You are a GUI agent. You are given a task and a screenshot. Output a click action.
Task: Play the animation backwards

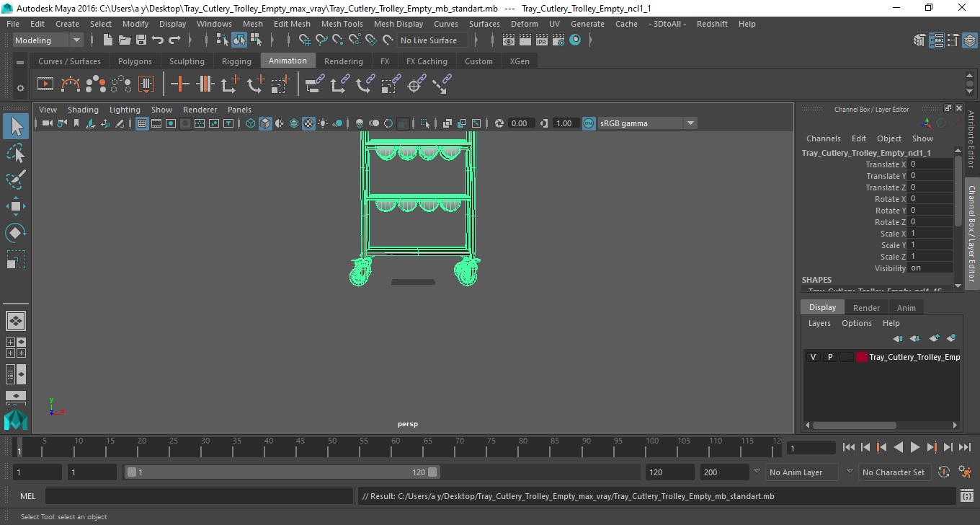899,447
